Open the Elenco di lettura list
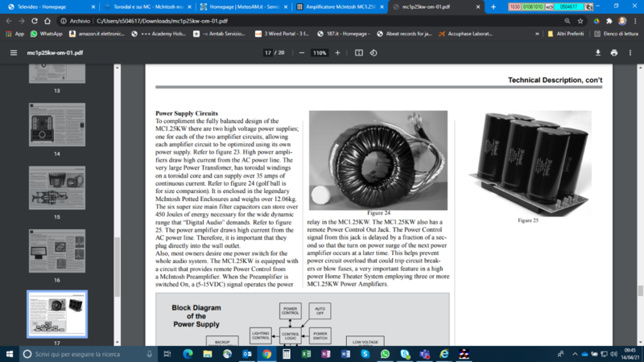This screenshot has width=644, height=362. (x=617, y=35)
